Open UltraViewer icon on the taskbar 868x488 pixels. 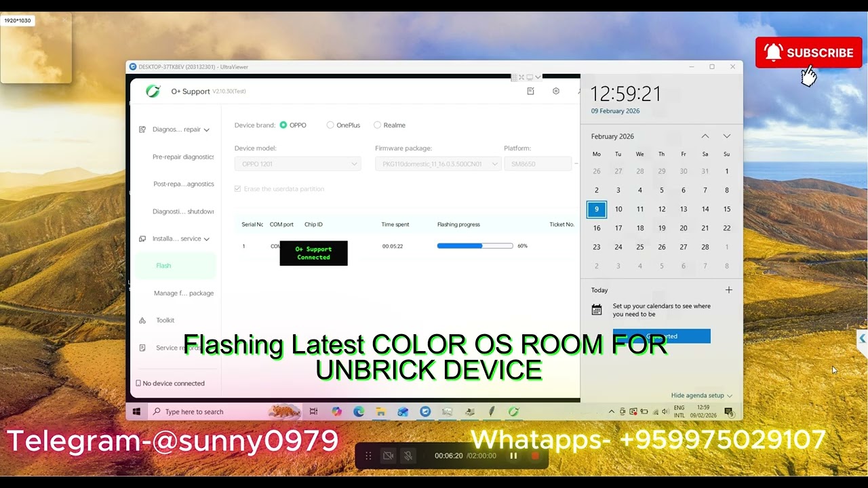[425, 411]
